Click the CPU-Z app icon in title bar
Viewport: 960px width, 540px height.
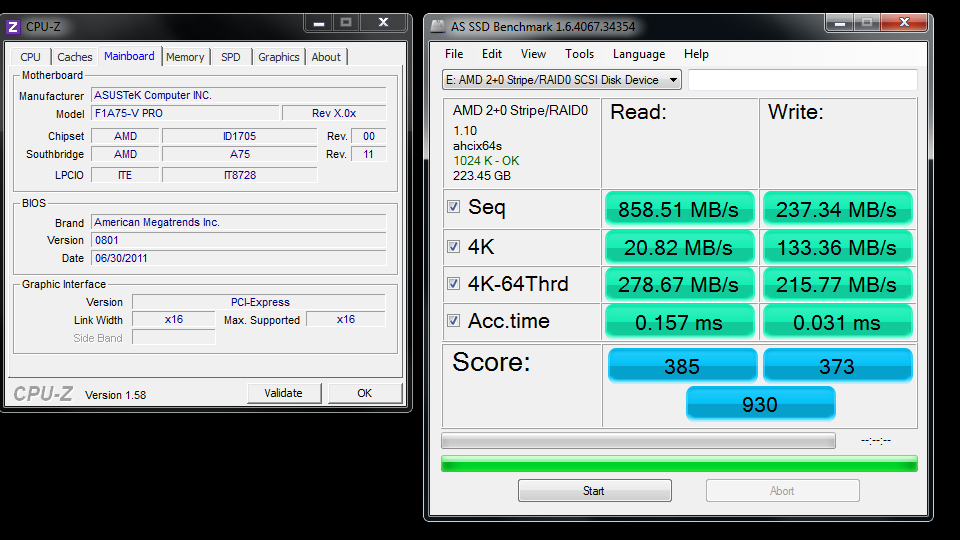13,27
